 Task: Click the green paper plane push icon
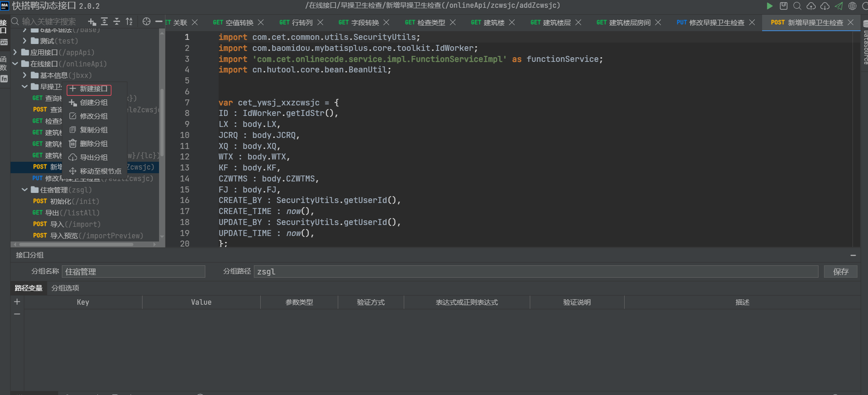coord(839,6)
